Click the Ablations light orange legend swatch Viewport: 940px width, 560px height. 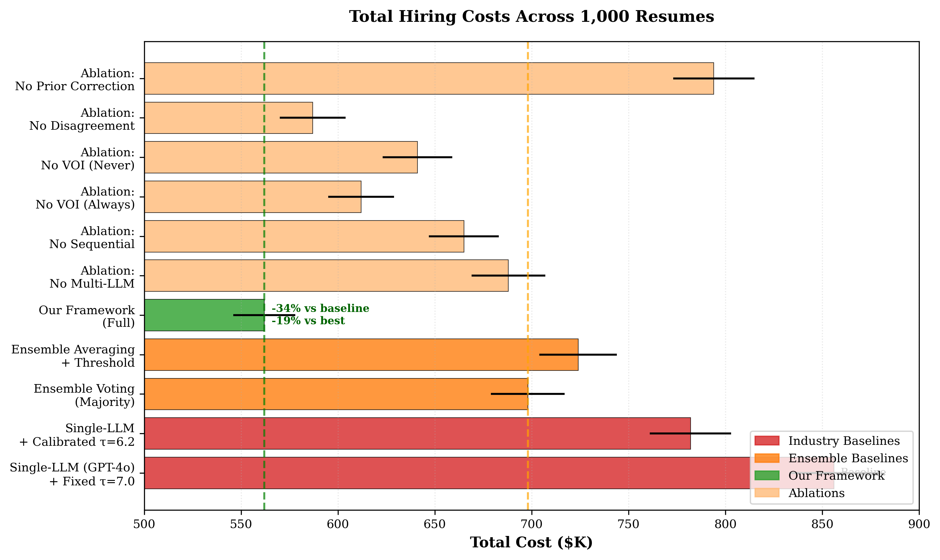(767, 493)
